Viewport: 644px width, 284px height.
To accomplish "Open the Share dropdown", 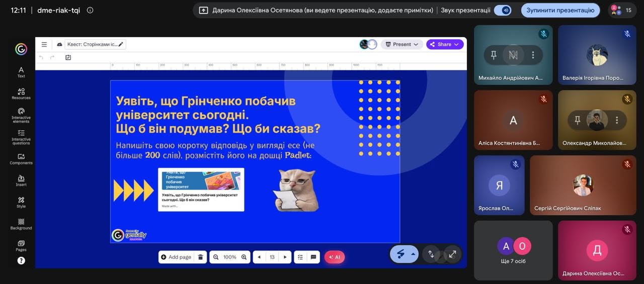I will 445,44.
